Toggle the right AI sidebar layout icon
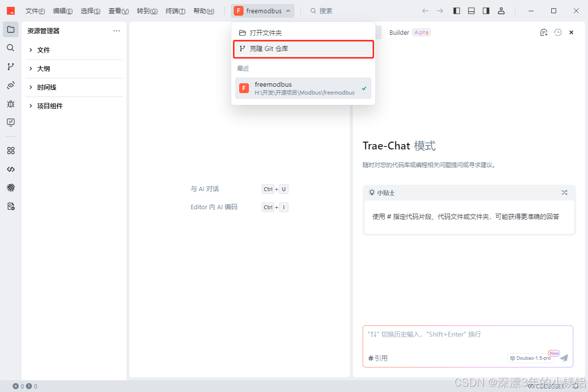This screenshot has width=588, height=392. [486, 11]
